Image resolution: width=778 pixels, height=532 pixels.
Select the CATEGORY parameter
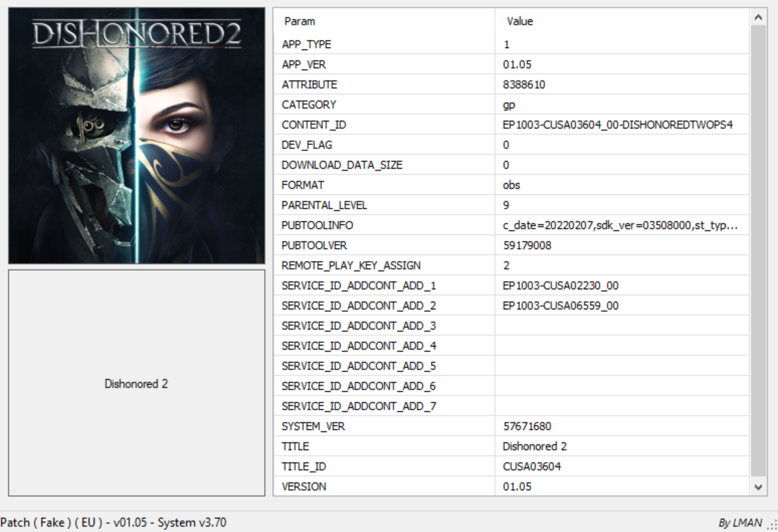[309, 105]
